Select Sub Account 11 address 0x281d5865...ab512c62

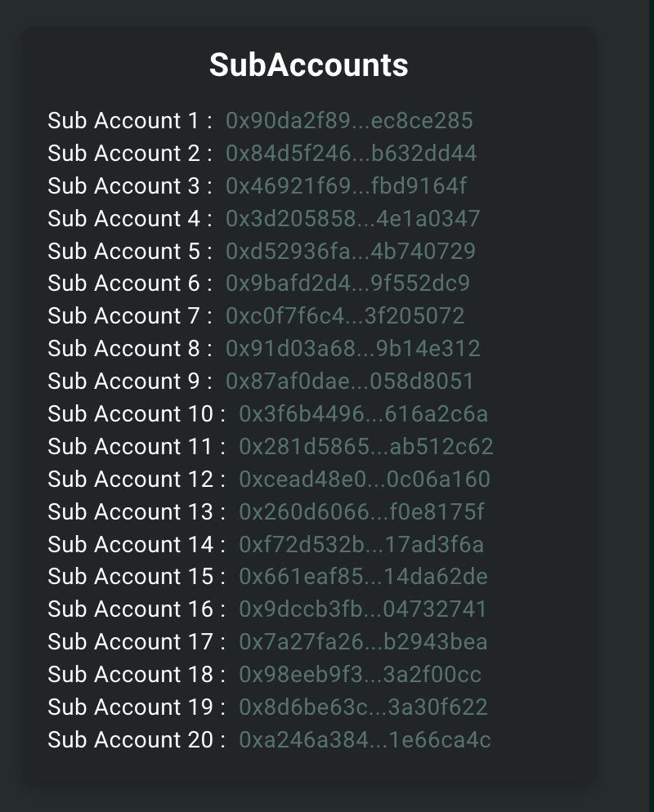point(366,446)
